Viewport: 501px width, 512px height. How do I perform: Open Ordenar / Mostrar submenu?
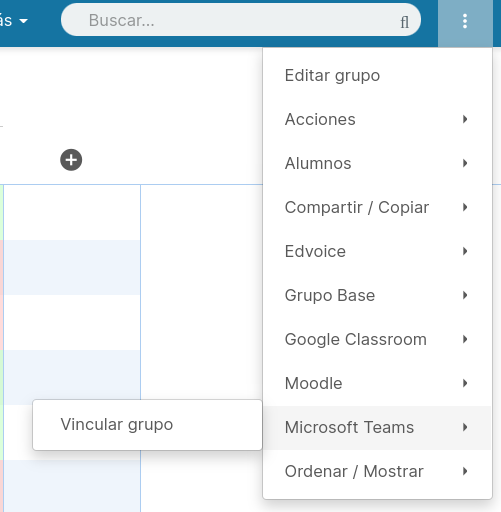tap(377, 471)
